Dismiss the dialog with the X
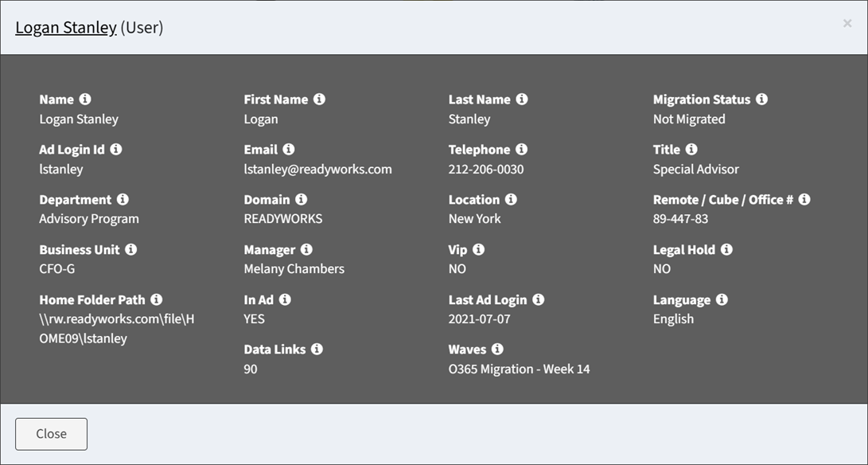Image resolution: width=868 pixels, height=465 pixels. click(847, 24)
